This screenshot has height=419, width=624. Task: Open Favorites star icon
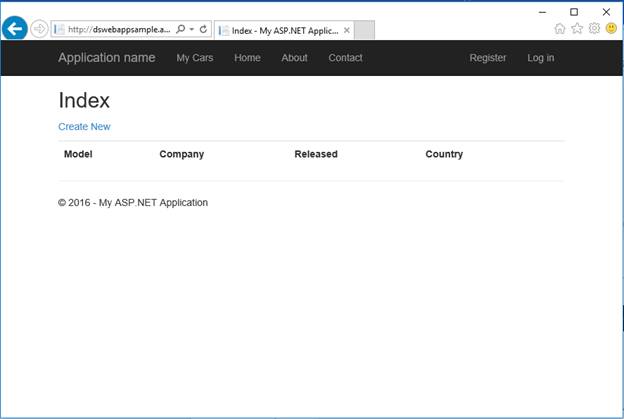coord(577,28)
